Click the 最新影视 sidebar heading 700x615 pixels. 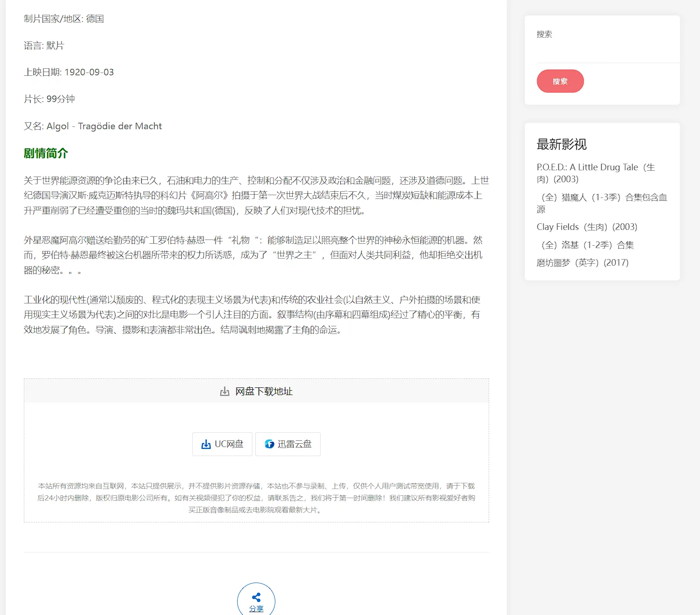pyautogui.click(x=562, y=144)
